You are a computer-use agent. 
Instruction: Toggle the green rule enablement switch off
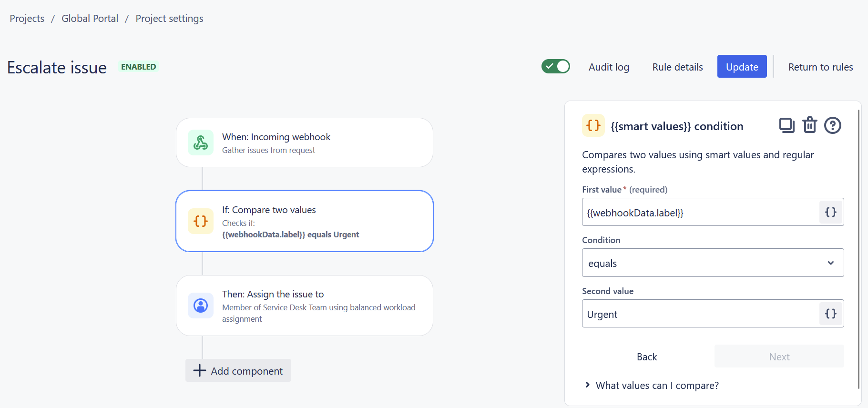pyautogui.click(x=556, y=66)
